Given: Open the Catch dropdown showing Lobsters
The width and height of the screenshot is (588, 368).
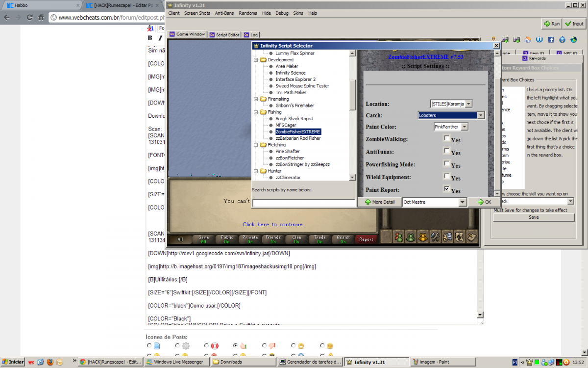Looking at the screenshot, I should [x=451, y=115].
